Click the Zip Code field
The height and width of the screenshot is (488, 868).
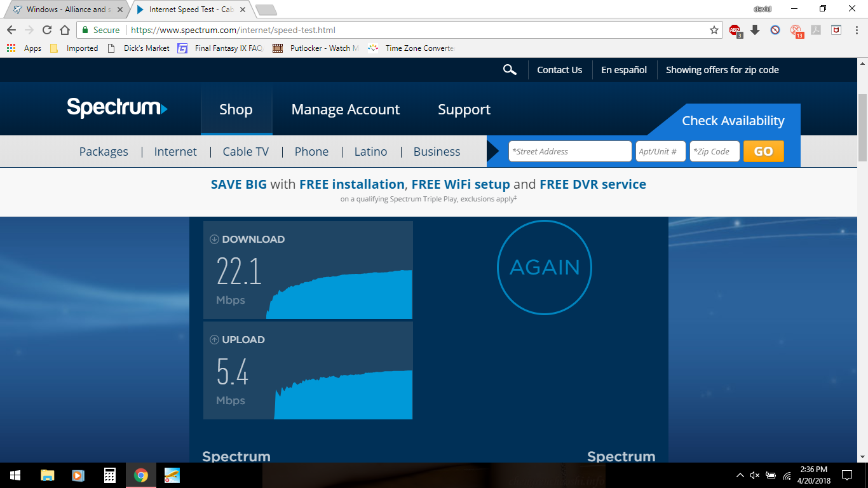point(714,151)
